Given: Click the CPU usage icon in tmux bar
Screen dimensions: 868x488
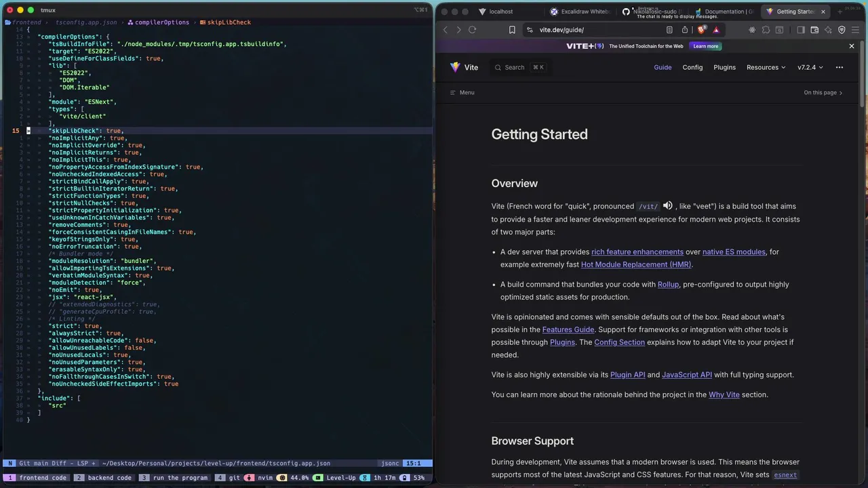Looking at the screenshot, I should click(282, 478).
